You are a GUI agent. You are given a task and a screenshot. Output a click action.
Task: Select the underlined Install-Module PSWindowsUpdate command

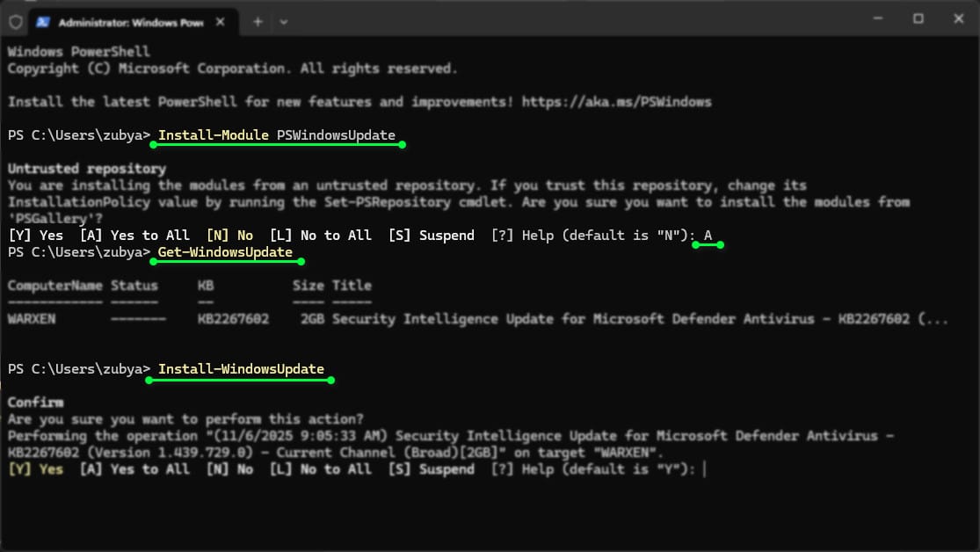[276, 134]
